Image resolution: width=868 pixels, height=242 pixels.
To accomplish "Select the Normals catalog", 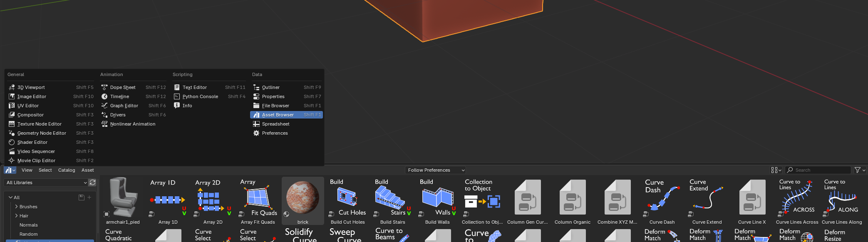I will coord(29,225).
